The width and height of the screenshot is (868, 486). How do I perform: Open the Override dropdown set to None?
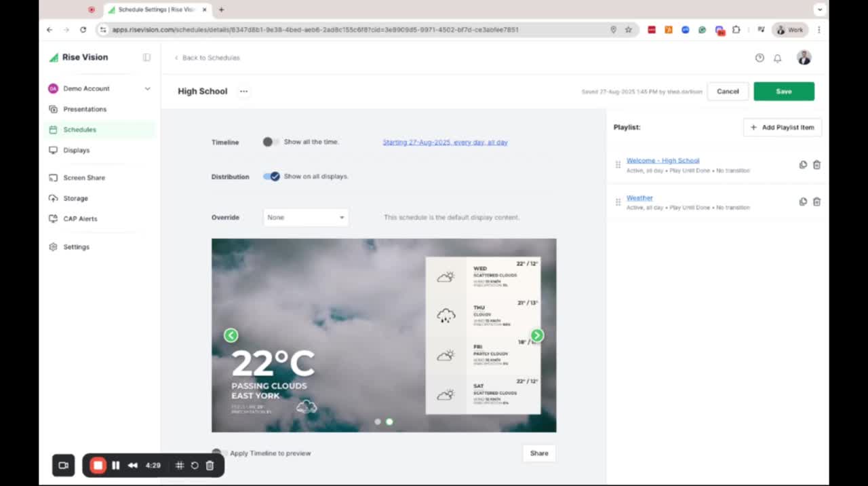(x=305, y=217)
